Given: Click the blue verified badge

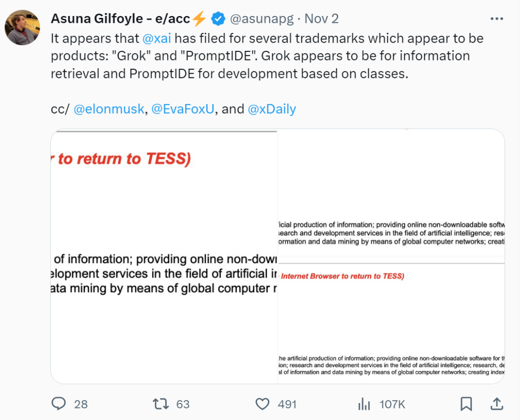Looking at the screenshot, I should (218, 19).
